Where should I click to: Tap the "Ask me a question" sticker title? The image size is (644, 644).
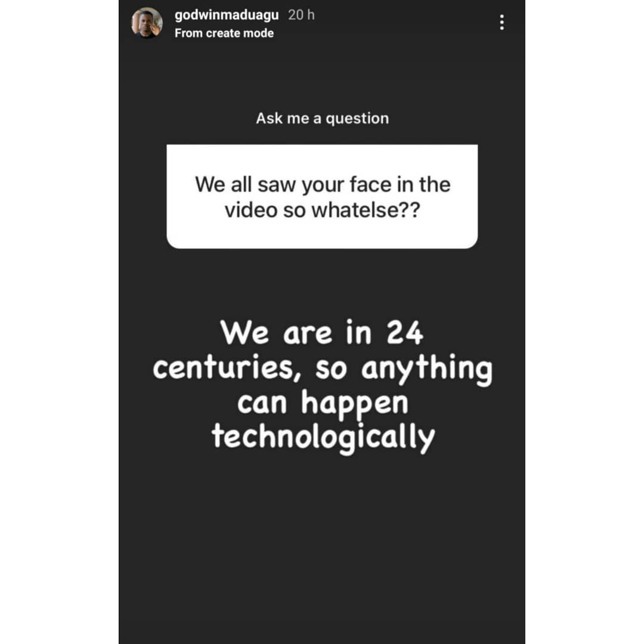323,118
